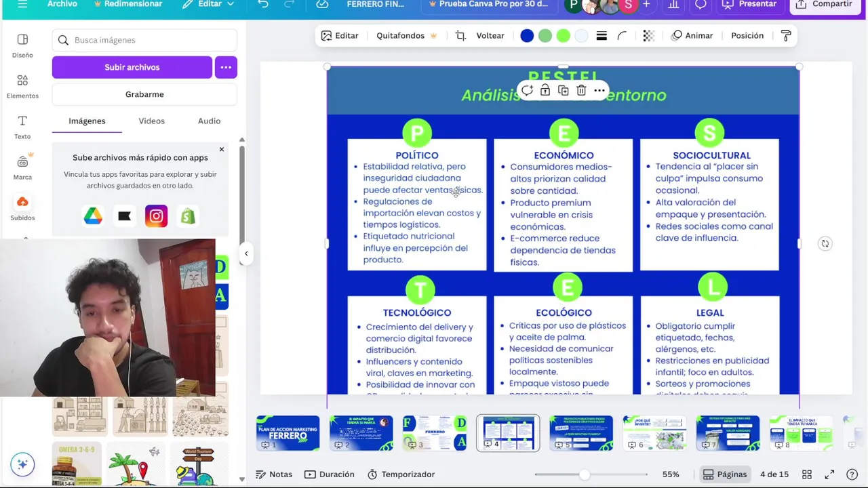Image resolution: width=868 pixels, height=488 pixels.
Task: Connect the Instagram app
Action: tap(156, 216)
